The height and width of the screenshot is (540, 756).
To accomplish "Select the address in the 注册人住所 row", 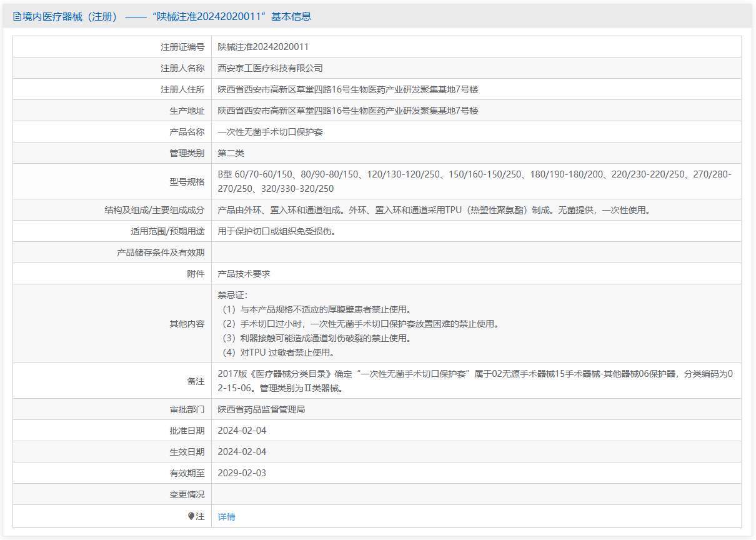I will 348,89.
